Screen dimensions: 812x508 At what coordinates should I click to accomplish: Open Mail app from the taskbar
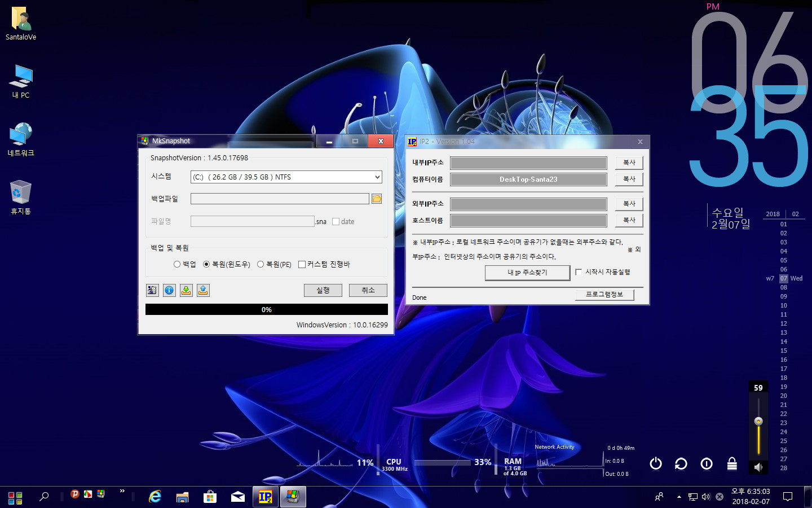coord(238,497)
